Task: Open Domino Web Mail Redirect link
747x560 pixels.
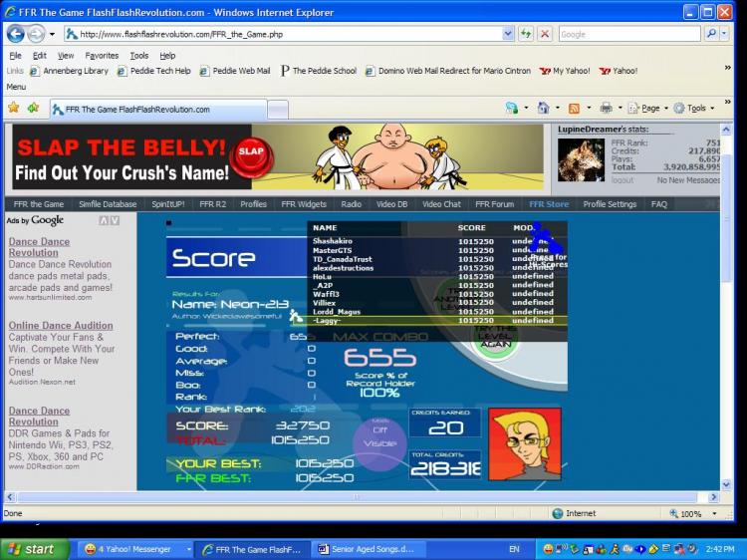Action: 448,71
